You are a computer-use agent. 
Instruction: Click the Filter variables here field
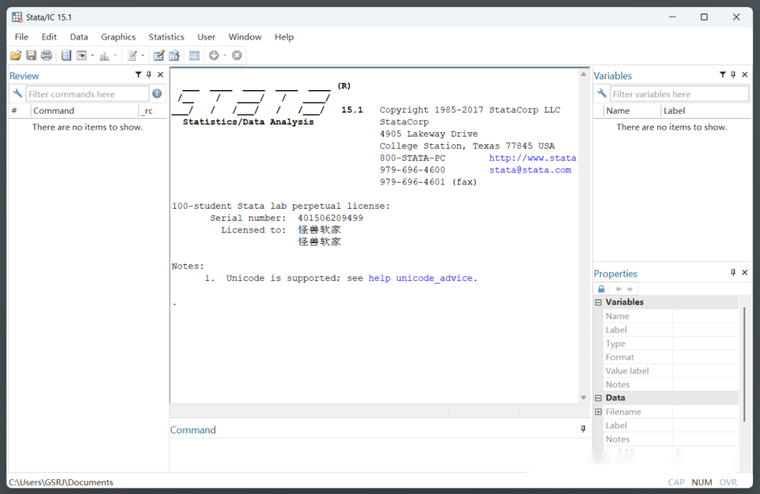coord(679,94)
